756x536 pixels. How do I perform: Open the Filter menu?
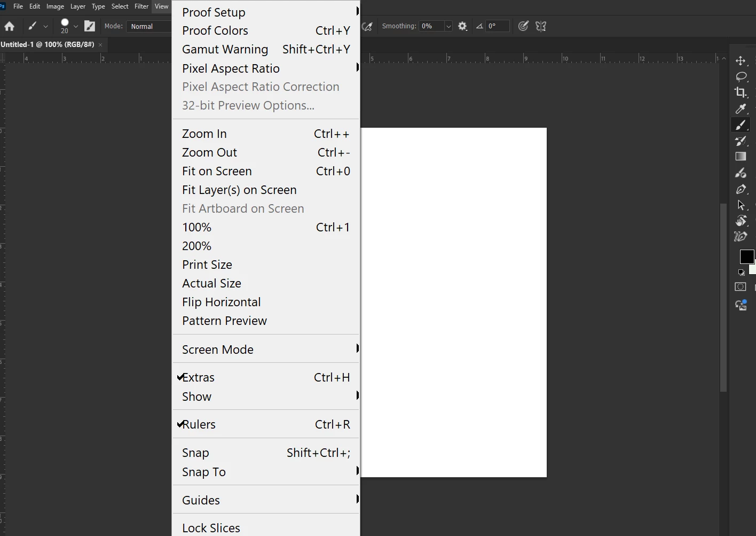pyautogui.click(x=141, y=6)
